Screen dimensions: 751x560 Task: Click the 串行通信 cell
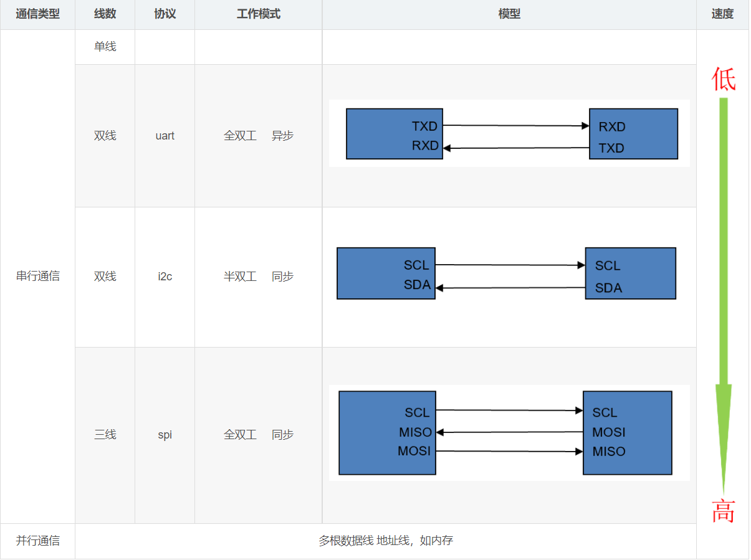pyautogui.click(x=37, y=277)
